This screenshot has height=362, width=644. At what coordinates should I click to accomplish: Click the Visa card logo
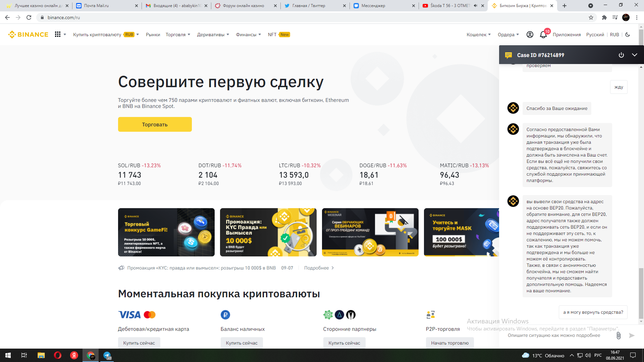click(x=129, y=315)
